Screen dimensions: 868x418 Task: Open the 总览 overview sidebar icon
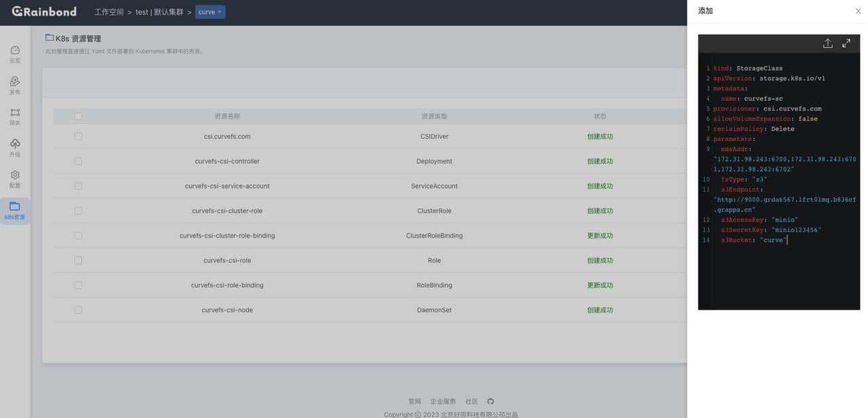(x=15, y=54)
